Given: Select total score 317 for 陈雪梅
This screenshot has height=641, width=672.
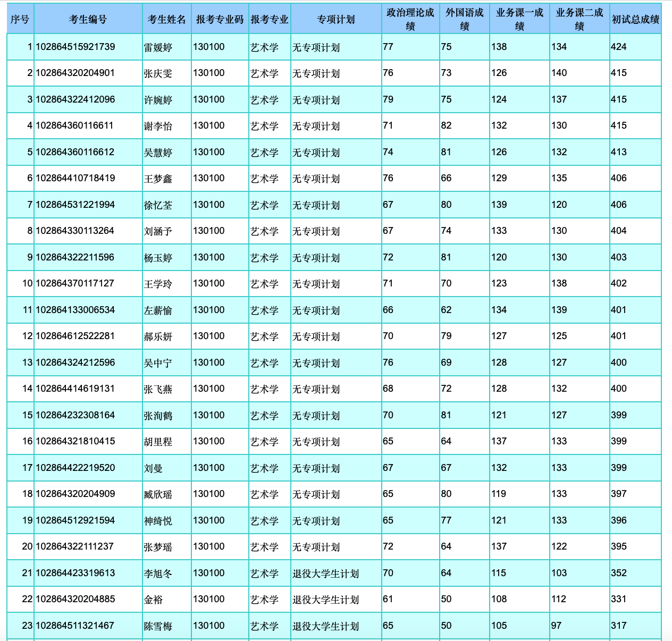Looking at the screenshot, I should pos(619,626).
